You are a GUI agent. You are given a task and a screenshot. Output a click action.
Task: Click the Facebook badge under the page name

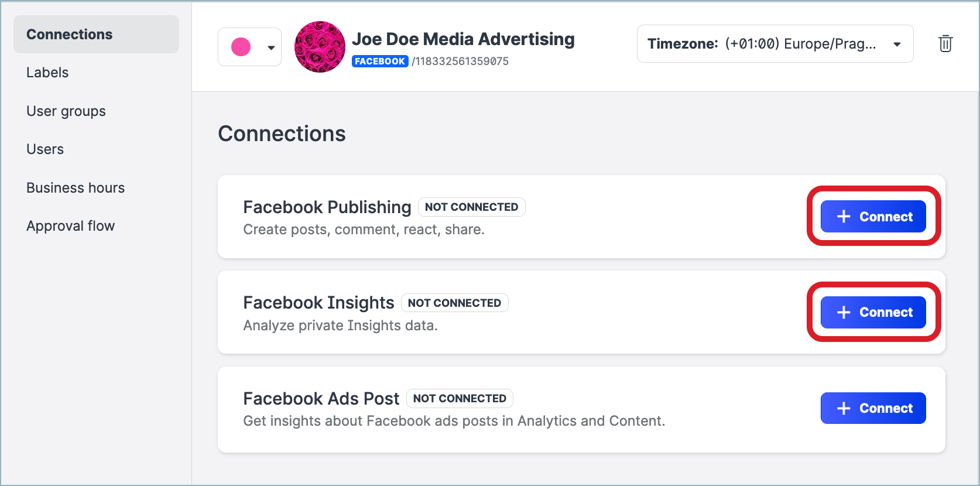point(379,60)
